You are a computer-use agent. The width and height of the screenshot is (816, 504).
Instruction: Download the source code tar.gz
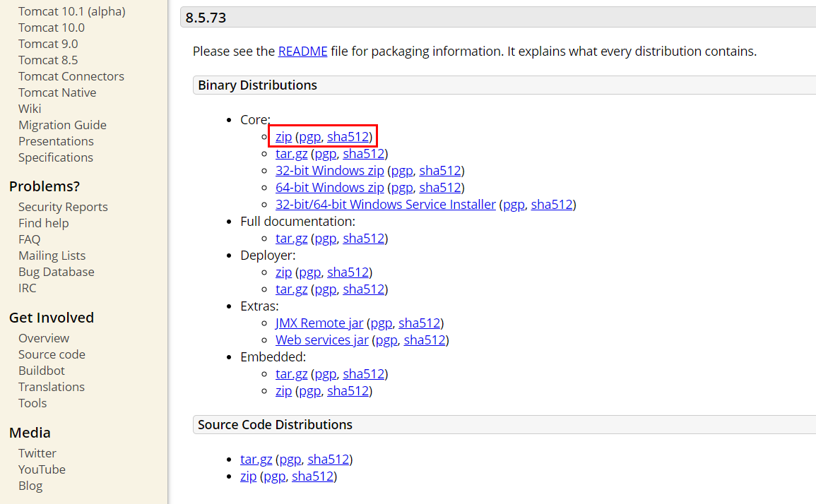coord(256,459)
